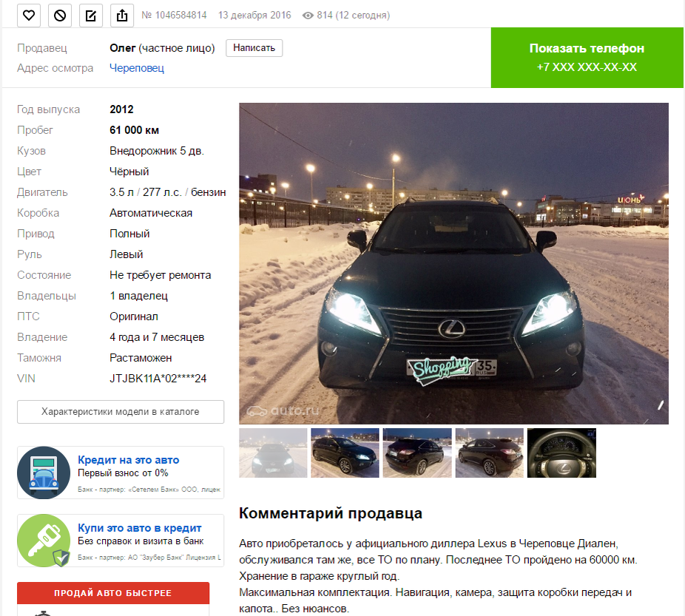This screenshot has width=685, height=616.
Task: Open main Lexus front photo
Action: point(453,263)
